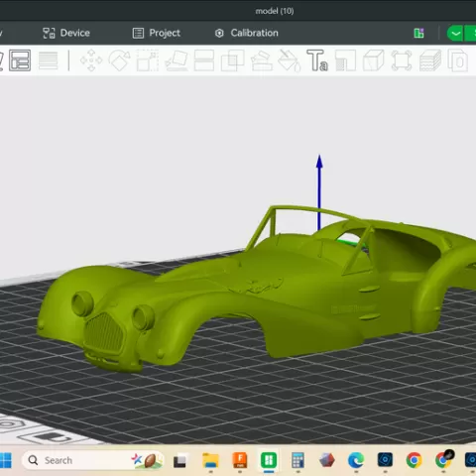
Task: Open the Cut tool
Action: 204,60
